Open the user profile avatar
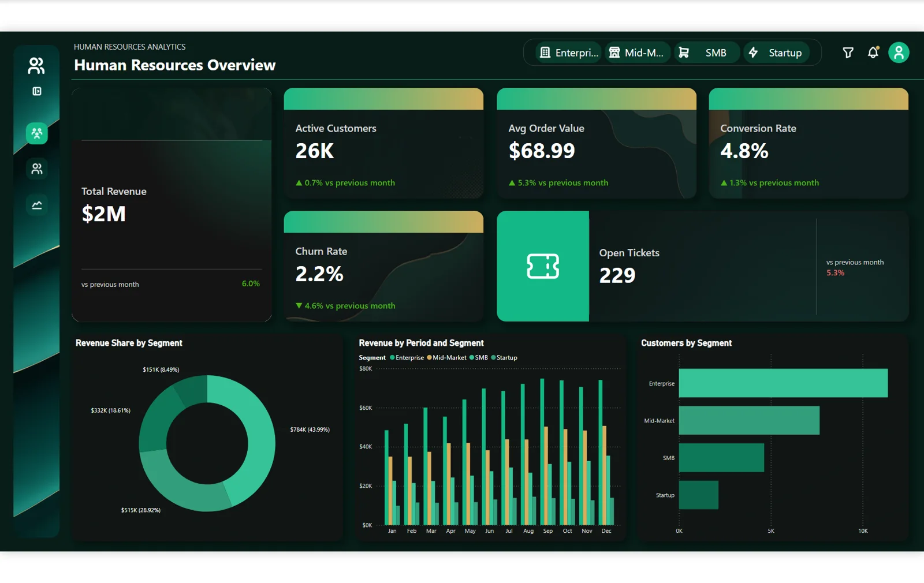 pos(899,53)
